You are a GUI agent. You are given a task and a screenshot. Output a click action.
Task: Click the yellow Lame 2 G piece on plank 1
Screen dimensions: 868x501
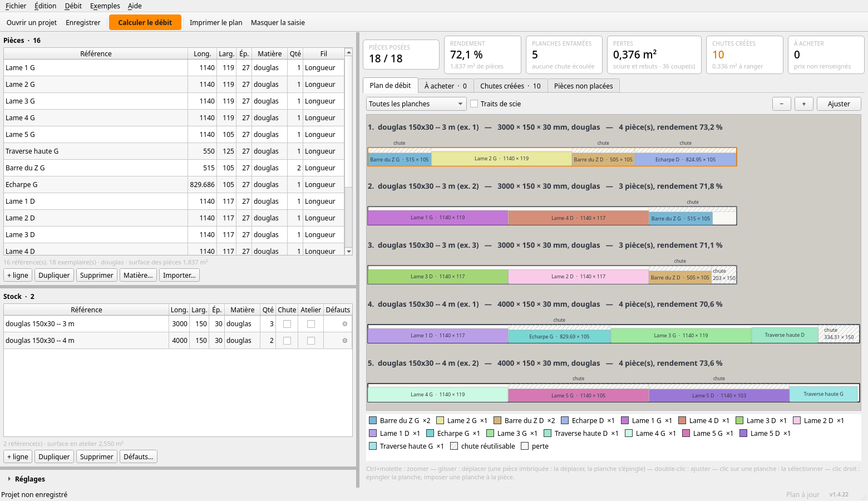501,159
